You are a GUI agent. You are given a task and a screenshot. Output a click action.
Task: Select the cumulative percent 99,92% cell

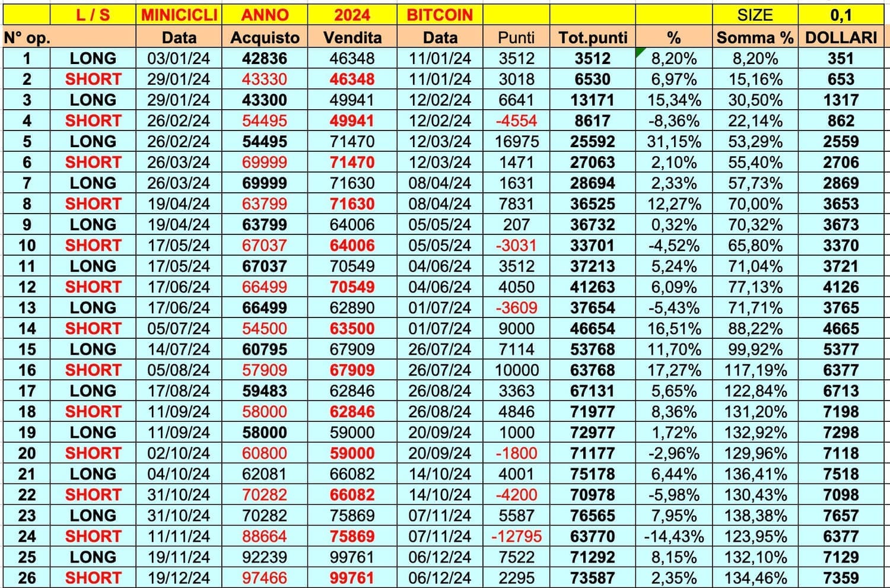point(755,349)
